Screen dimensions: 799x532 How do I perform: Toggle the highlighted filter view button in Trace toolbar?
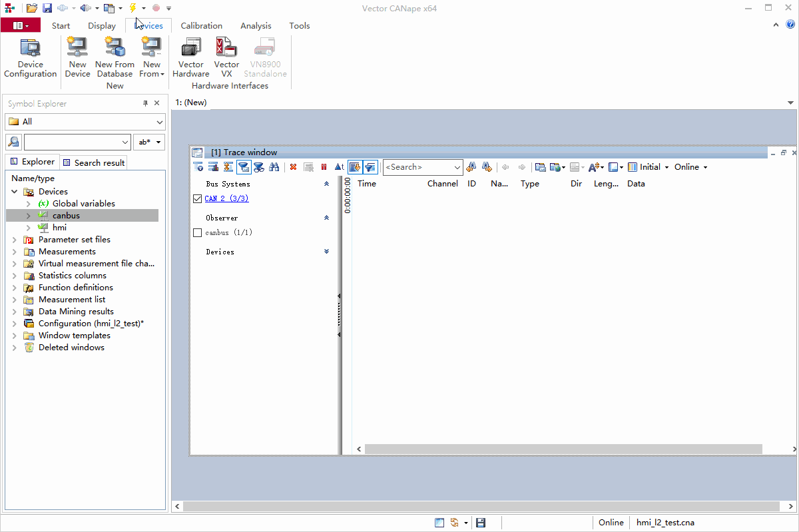(244, 167)
